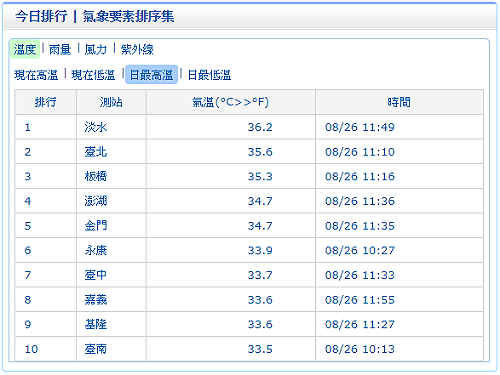Image resolution: width=500 pixels, height=375 pixels.
Task: Click the 34.7 value in 澎湖 row
Action: click(260, 201)
